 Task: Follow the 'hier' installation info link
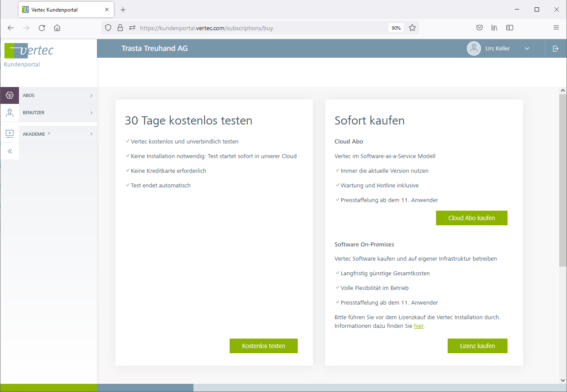(x=418, y=326)
